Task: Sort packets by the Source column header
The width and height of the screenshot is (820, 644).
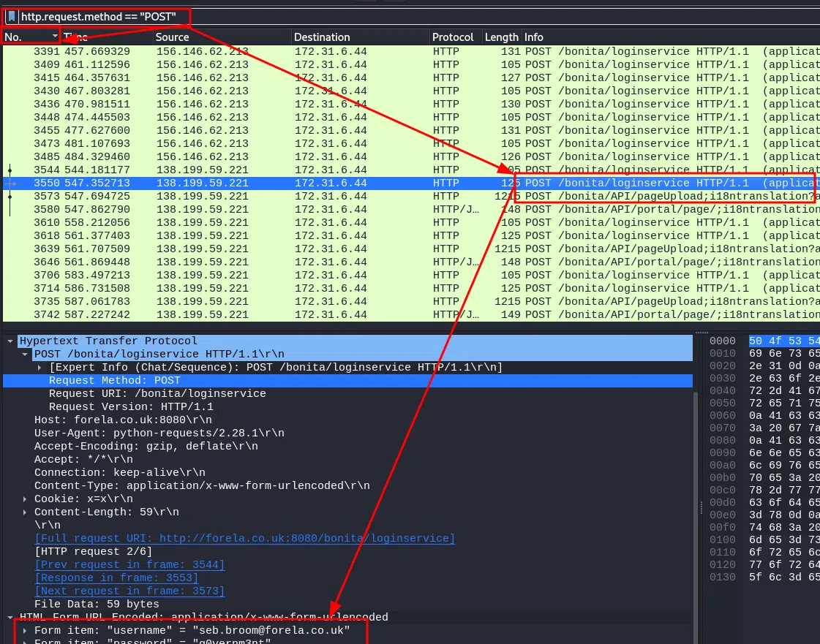Action: [172, 37]
